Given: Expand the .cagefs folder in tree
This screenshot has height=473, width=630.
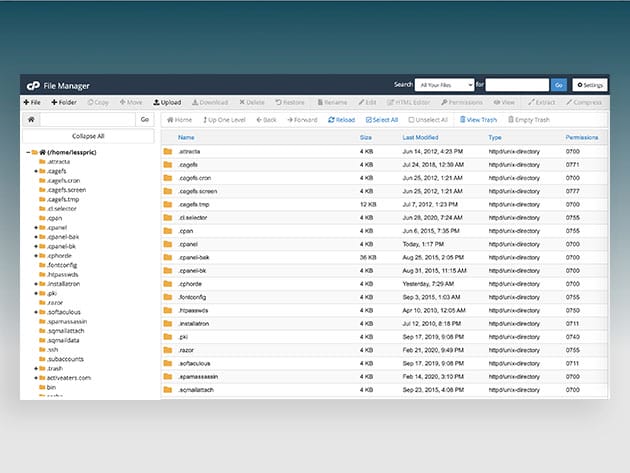Looking at the screenshot, I should [x=36, y=171].
